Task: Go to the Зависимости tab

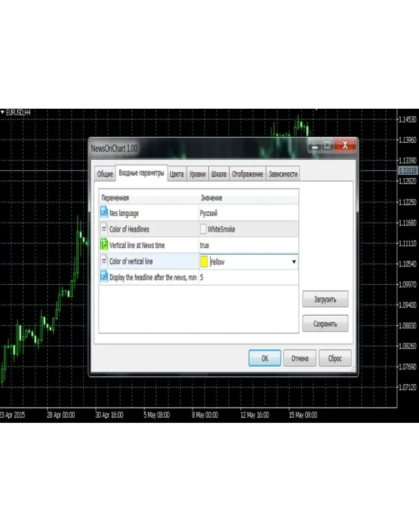Action: coord(283,174)
